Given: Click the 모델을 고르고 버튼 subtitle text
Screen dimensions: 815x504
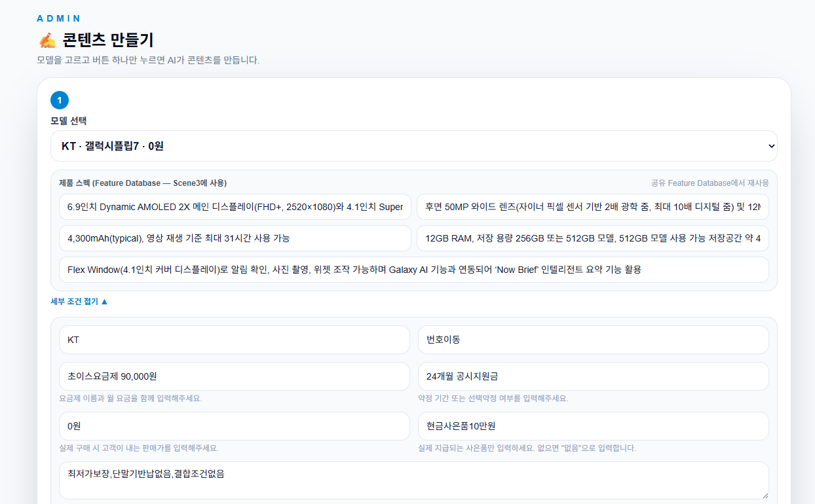Looking at the screenshot, I should point(149,60).
